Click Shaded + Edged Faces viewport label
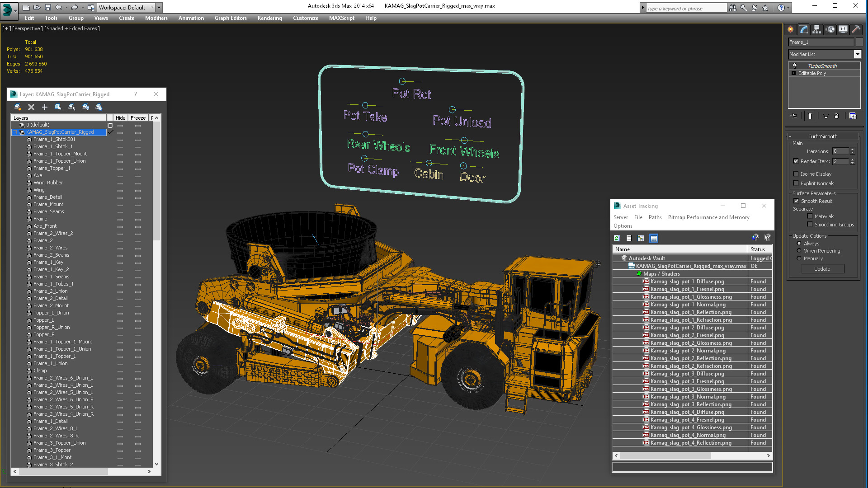868x488 pixels. (x=72, y=28)
